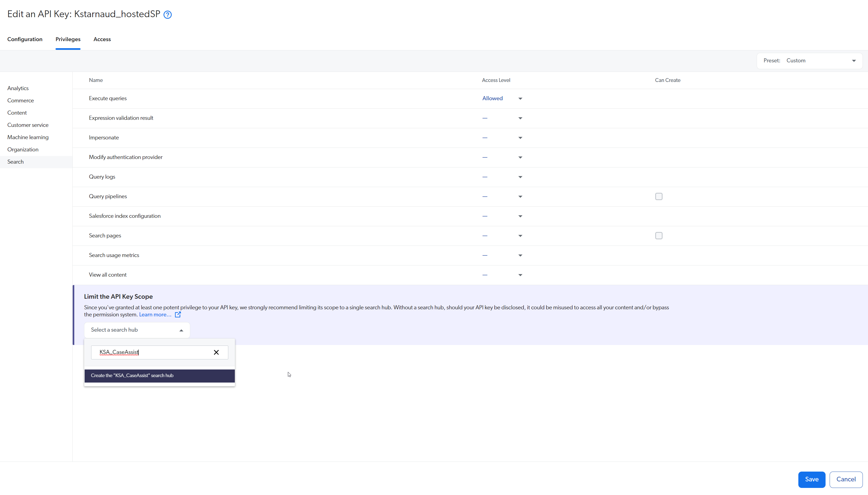
Task: Click the Query pipelines privilege name
Action: [108, 197]
